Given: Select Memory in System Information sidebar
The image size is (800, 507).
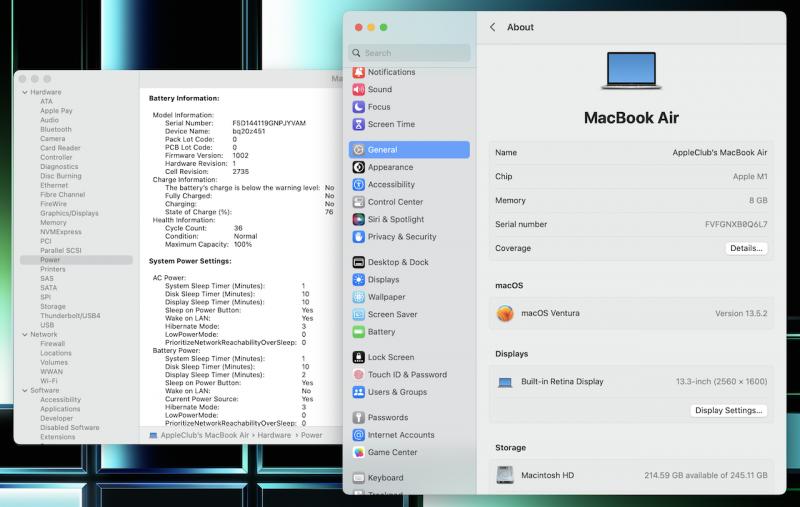Looking at the screenshot, I should point(53,222).
